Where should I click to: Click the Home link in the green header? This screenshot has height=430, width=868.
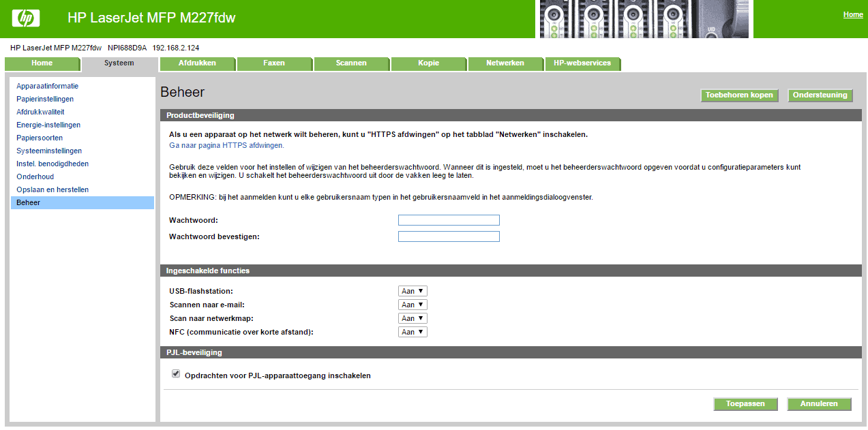coord(853,15)
